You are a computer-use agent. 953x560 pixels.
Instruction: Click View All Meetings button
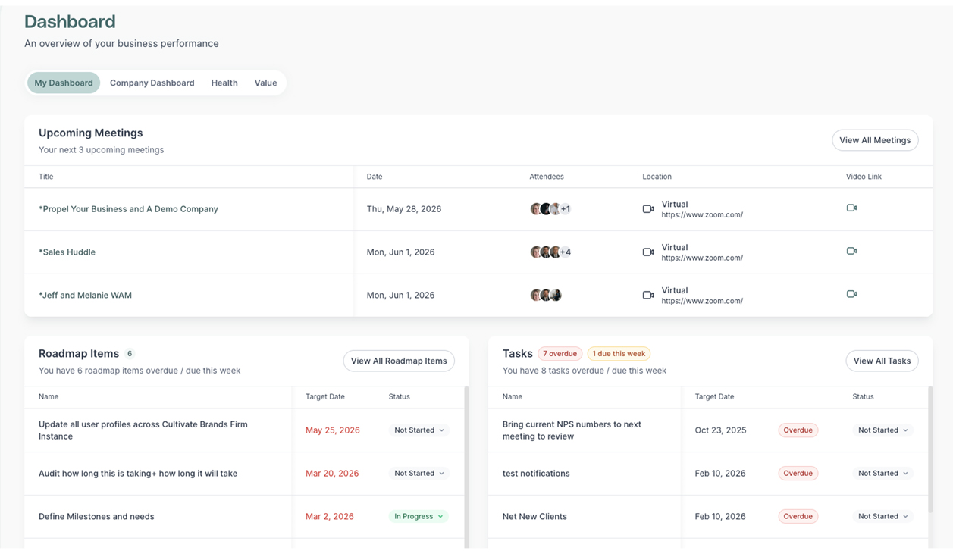click(x=875, y=140)
